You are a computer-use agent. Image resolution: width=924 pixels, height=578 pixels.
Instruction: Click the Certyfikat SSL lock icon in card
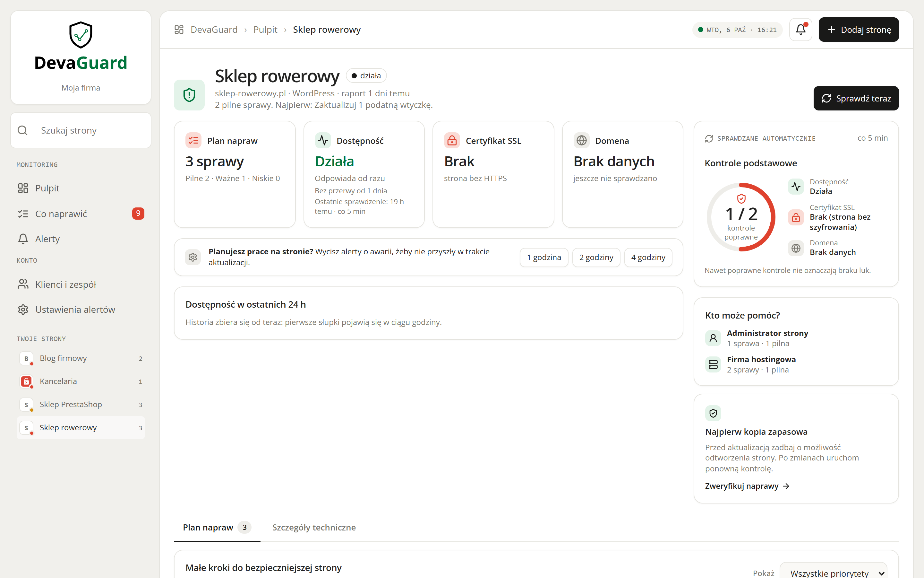[452, 141]
